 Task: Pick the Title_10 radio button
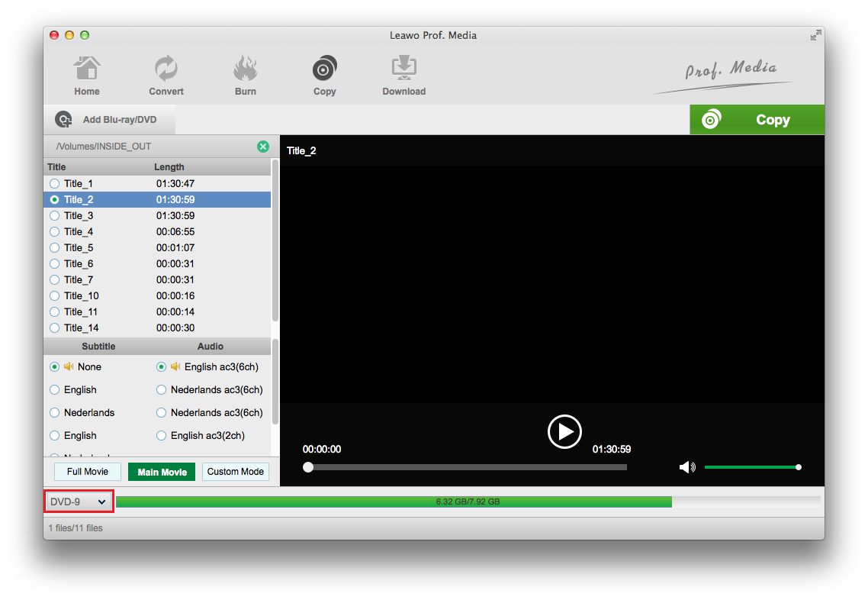point(54,296)
